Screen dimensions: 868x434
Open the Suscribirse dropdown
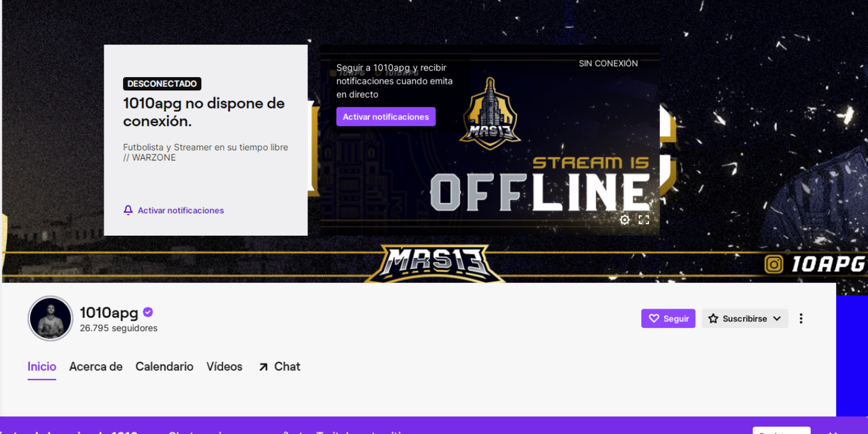pos(745,318)
